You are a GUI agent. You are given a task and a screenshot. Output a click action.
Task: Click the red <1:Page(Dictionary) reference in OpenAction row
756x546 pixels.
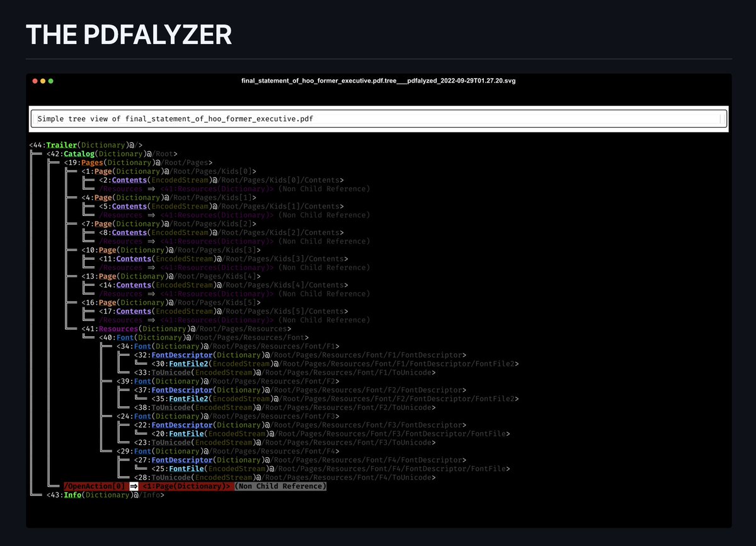[x=186, y=487]
